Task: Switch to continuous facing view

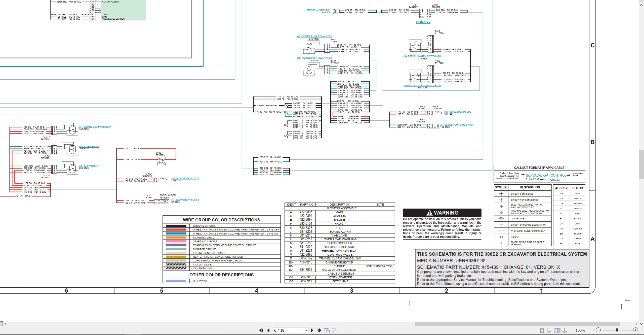Action: 565,330
